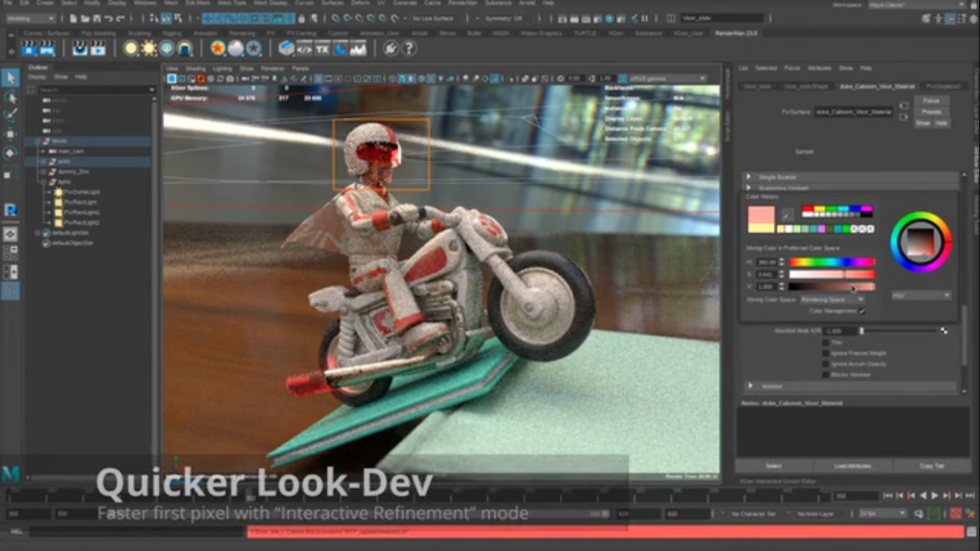Toggle the Ignore Accum Opacity checkbox
The image size is (980, 551).
pyautogui.click(x=826, y=364)
